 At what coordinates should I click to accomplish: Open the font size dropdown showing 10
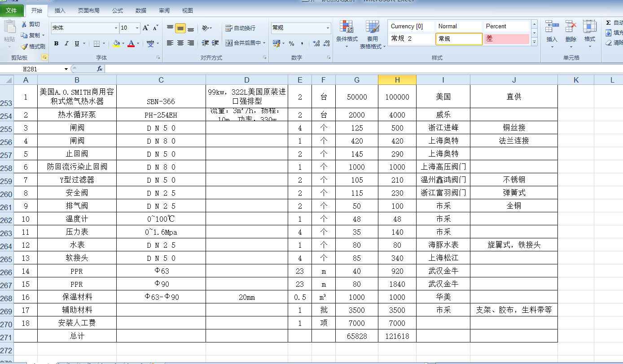pyautogui.click(x=137, y=28)
